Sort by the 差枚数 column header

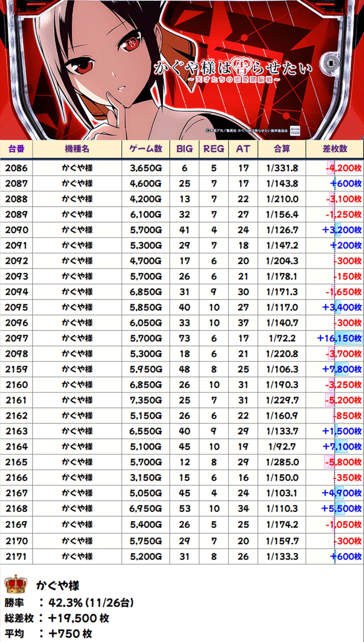pyautogui.click(x=335, y=149)
